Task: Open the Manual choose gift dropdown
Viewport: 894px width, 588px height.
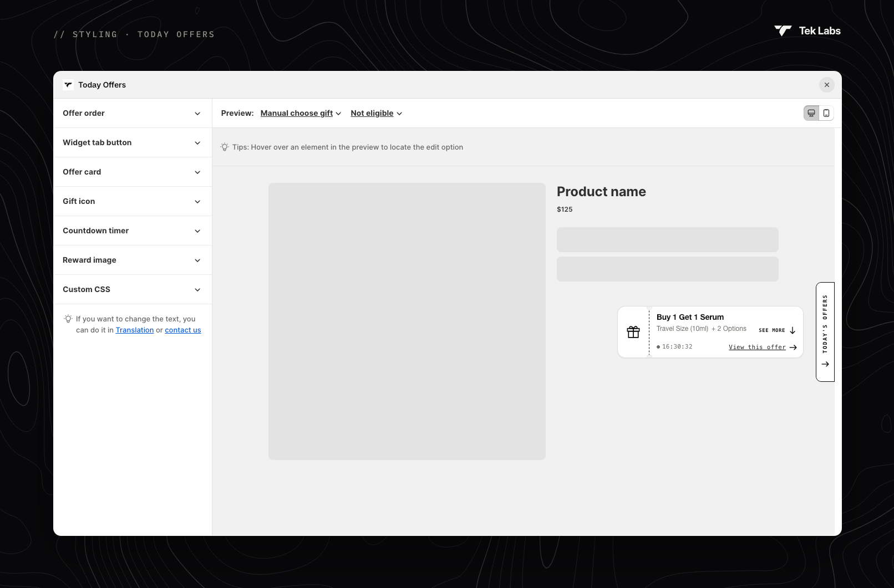Action: point(301,113)
